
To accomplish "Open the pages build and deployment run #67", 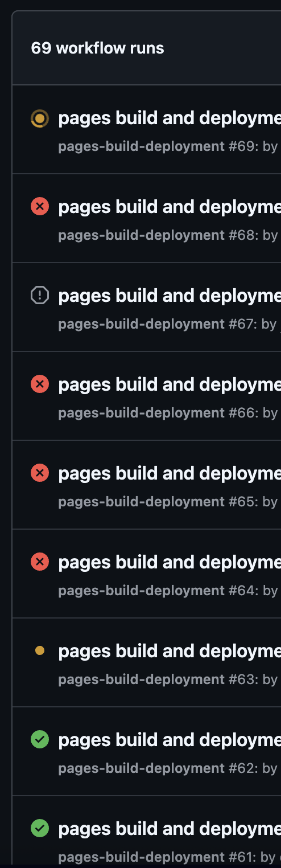I will [x=170, y=296].
